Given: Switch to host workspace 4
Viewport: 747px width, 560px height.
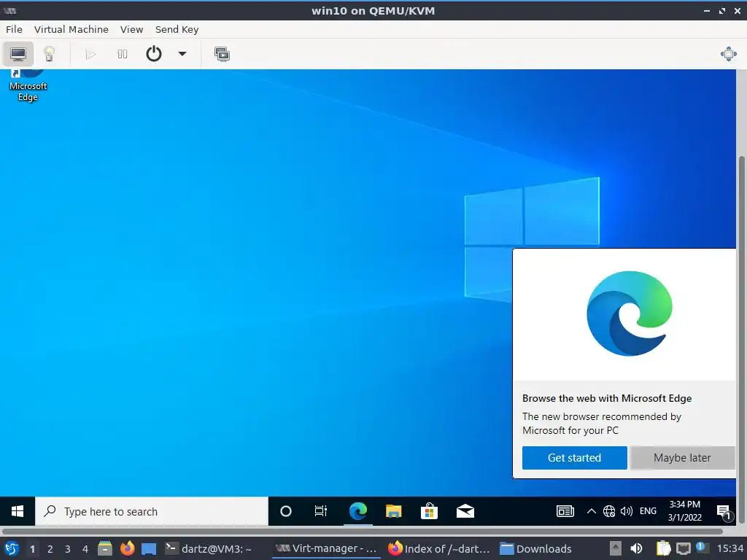Looking at the screenshot, I should tap(85, 549).
